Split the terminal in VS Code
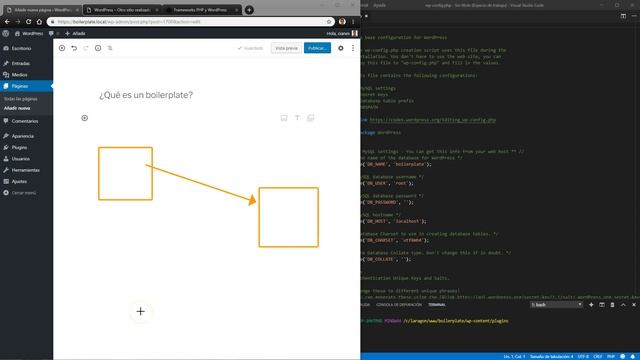Screen dimensions: 640x360 point(602,305)
